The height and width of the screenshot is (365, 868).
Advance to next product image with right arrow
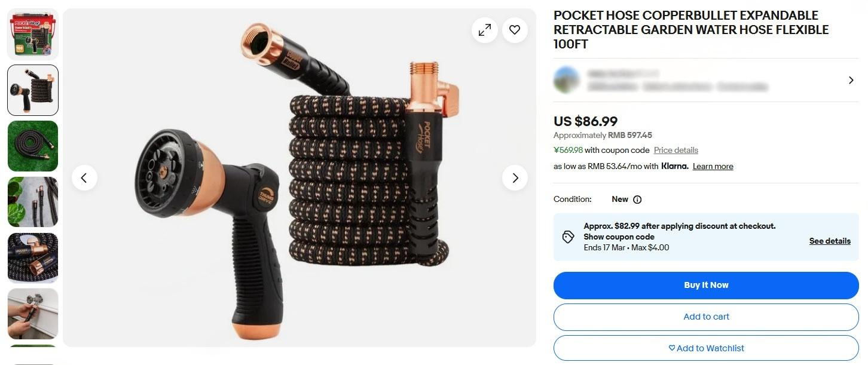click(515, 177)
